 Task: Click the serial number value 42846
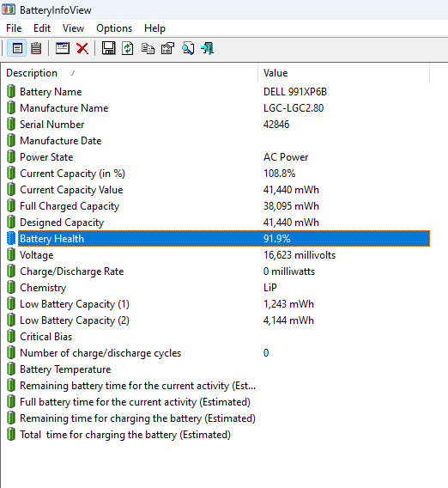[276, 125]
